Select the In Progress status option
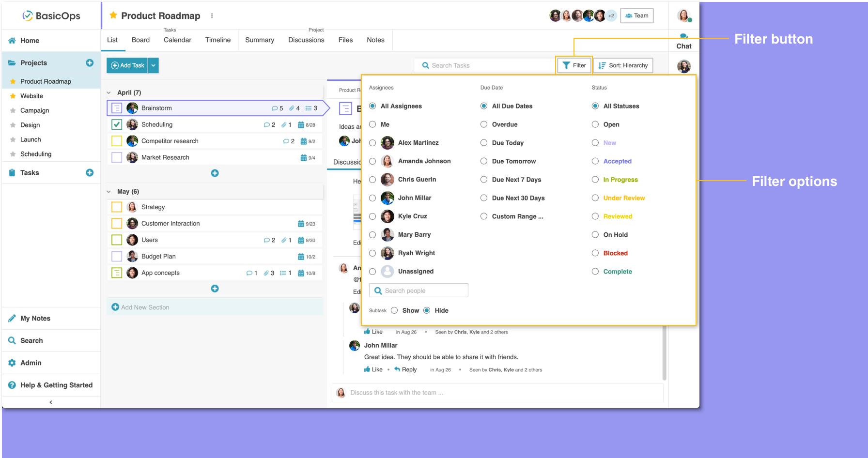This screenshot has height=458, width=868. pos(595,180)
